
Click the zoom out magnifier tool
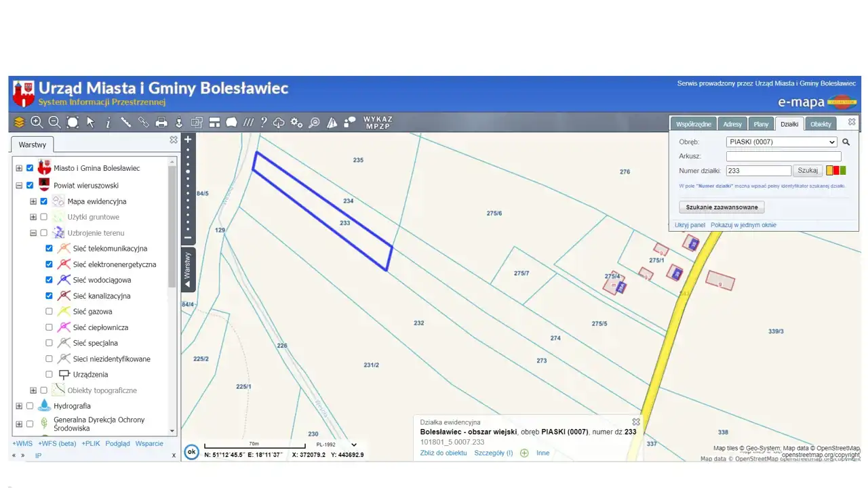point(54,122)
